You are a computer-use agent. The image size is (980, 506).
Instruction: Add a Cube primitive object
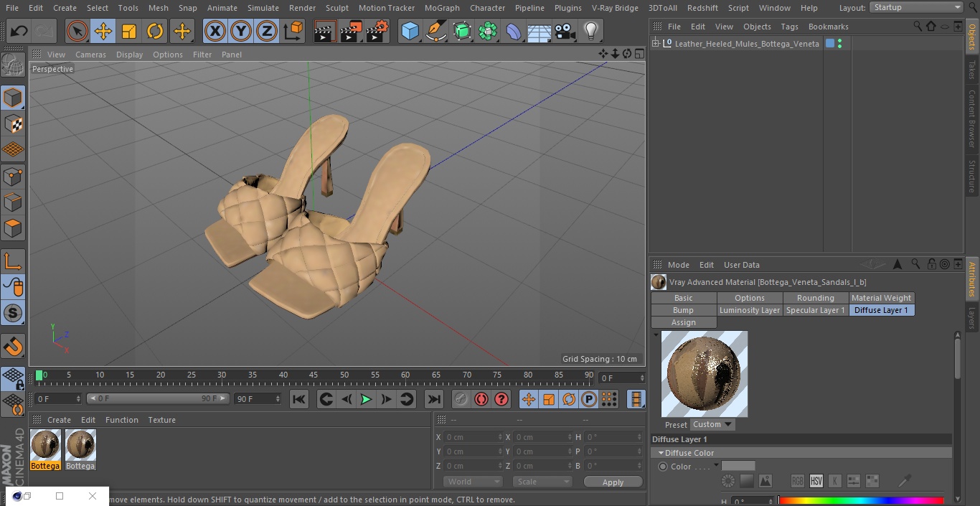coord(410,31)
